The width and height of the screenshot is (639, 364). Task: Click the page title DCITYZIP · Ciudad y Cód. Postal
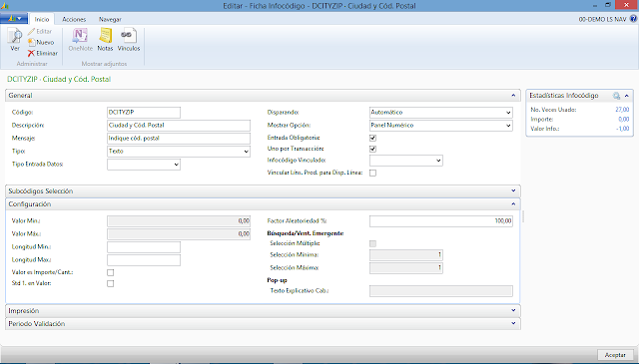pyautogui.click(x=59, y=80)
